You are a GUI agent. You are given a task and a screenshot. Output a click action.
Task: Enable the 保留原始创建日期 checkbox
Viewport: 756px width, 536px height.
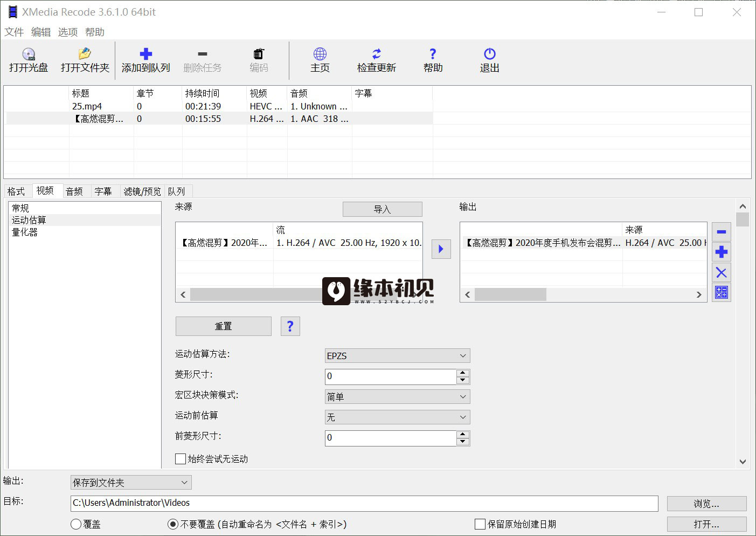[480, 524]
